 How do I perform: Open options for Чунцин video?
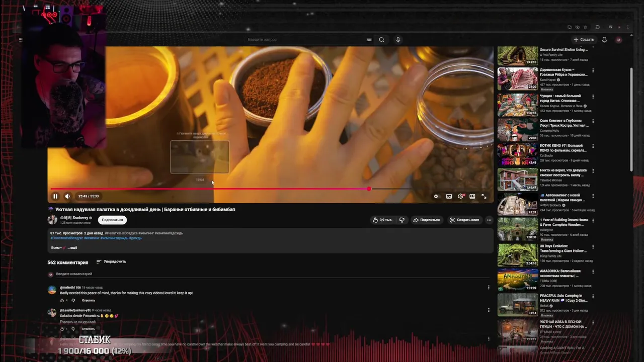[x=593, y=96]
